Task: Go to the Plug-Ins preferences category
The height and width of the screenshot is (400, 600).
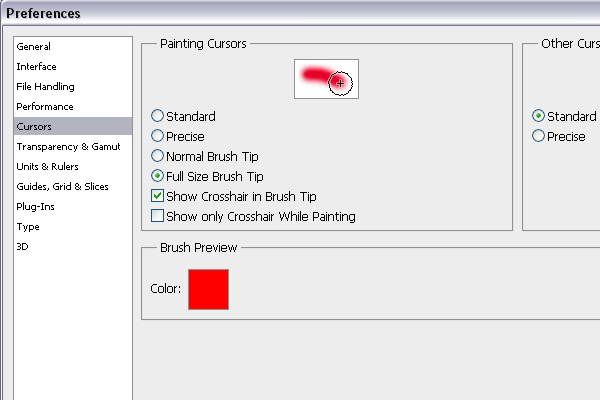Action: point(73,207)
